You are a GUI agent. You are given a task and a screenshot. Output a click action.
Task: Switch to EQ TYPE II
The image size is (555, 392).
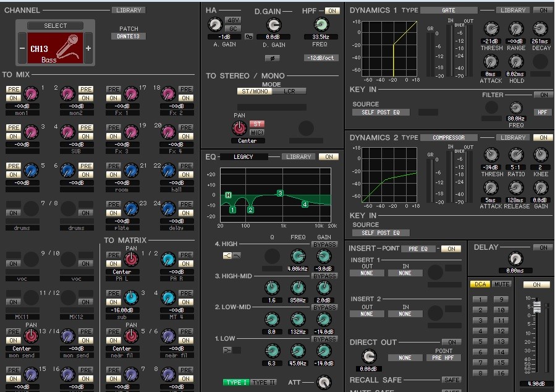[x=264, y=383]
